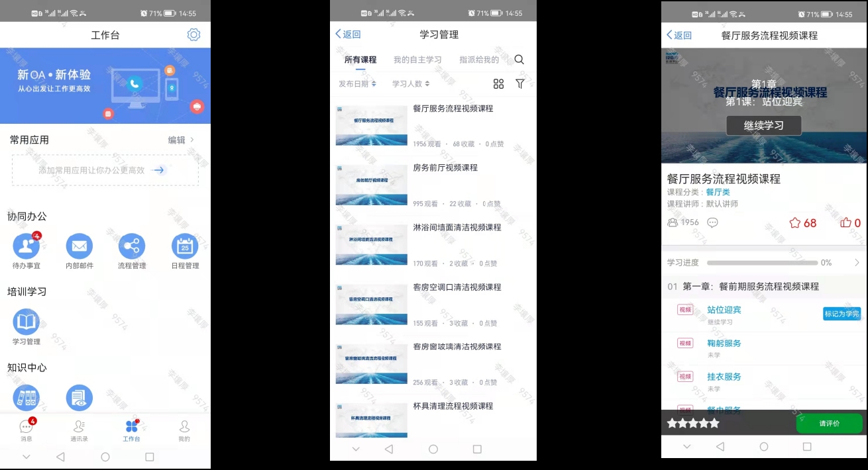
Task: Select the 工作台 bottom tab
Action: [131, 430]
